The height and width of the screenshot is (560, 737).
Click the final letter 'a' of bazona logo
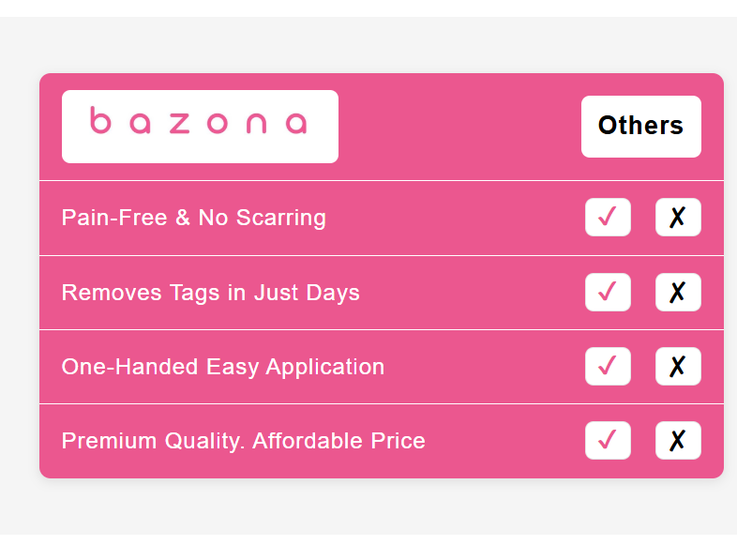click(296, 125)
